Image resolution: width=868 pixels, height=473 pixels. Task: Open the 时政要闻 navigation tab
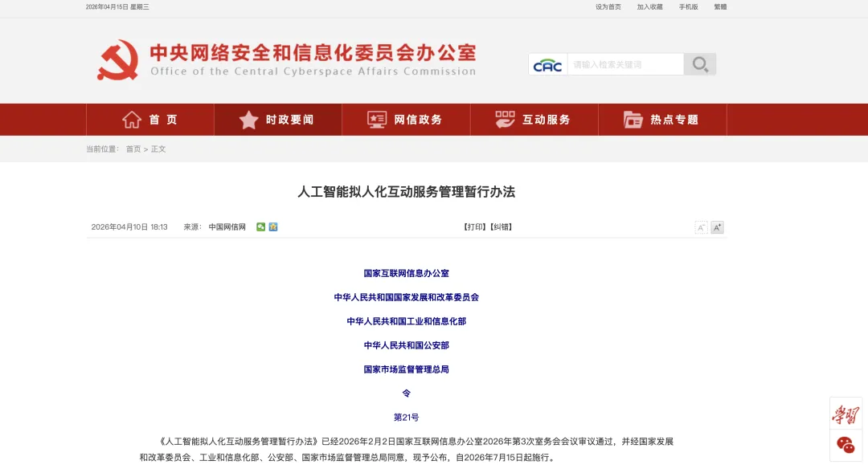pyautogui.click(x=278, y=120)
